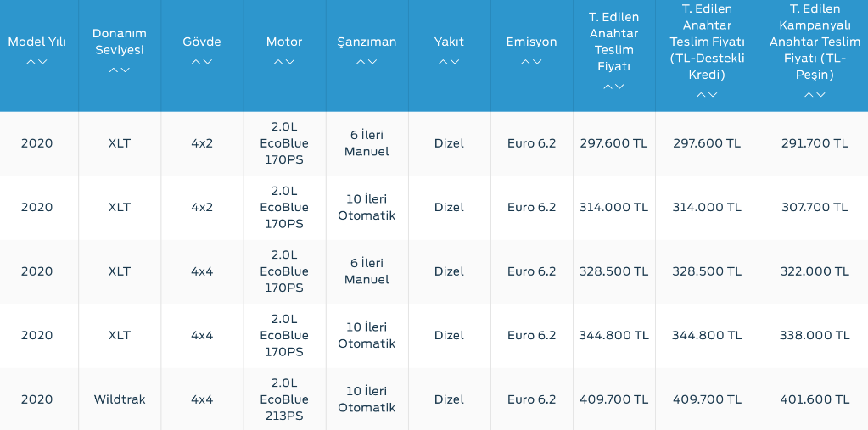Click the Yakıt sort up arrow
Viewport: 868px width, 430px height.
pos(444,62)
